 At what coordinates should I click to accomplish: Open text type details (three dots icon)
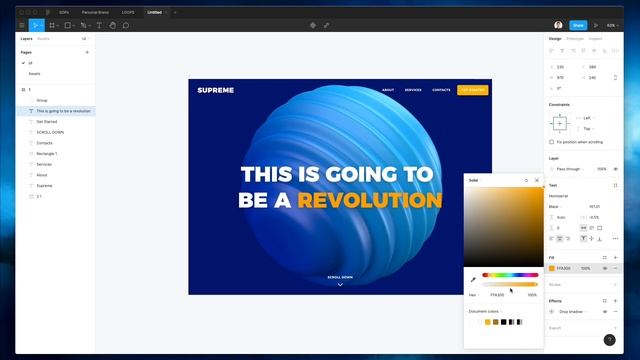615,238
